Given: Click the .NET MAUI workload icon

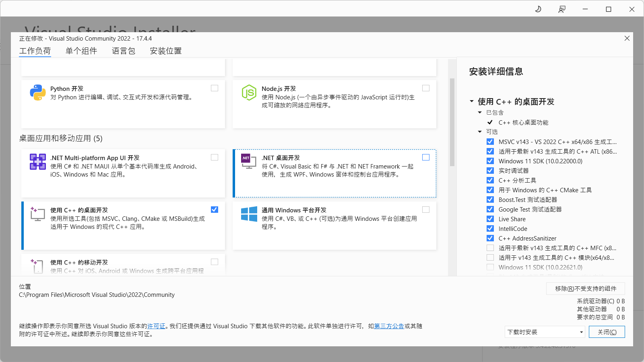Looking at the screenshot, I should point(37,162).
